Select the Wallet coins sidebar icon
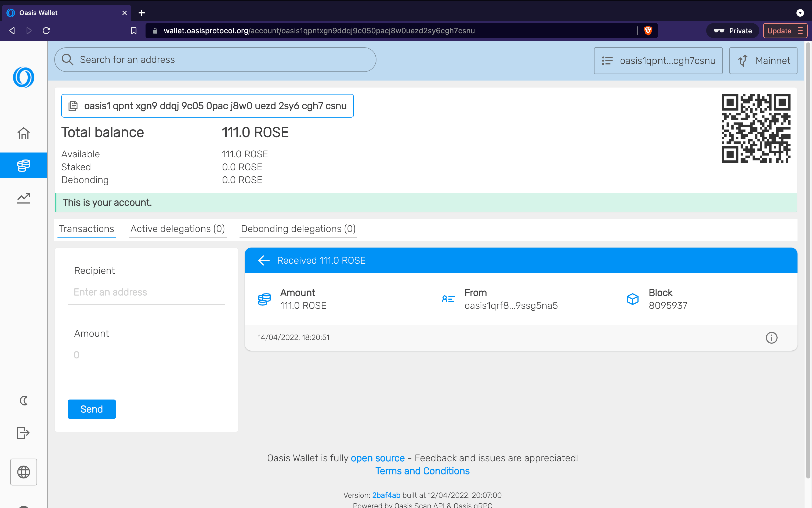Viewport: 812px width, 508px height. coord(24,165)
